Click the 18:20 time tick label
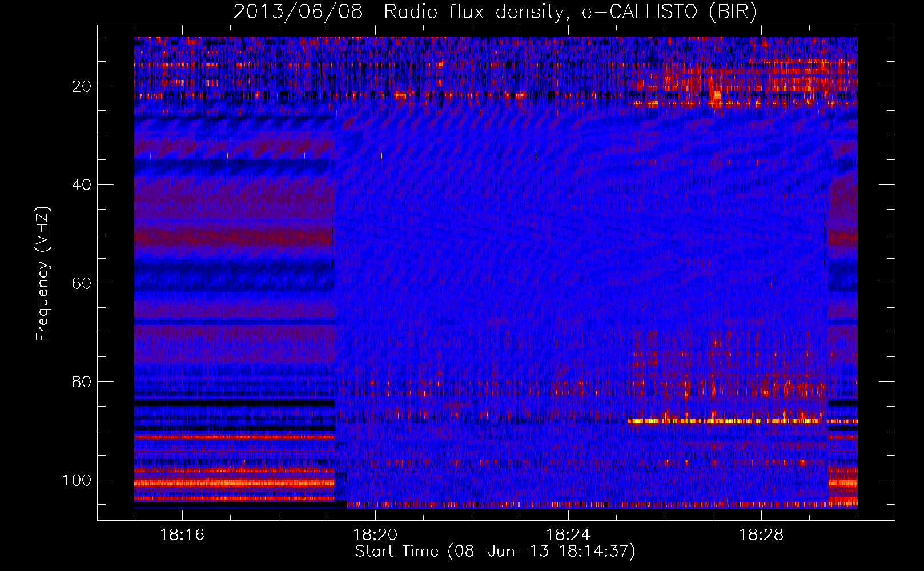Screen dimensions: 924x571 point(375,535)
